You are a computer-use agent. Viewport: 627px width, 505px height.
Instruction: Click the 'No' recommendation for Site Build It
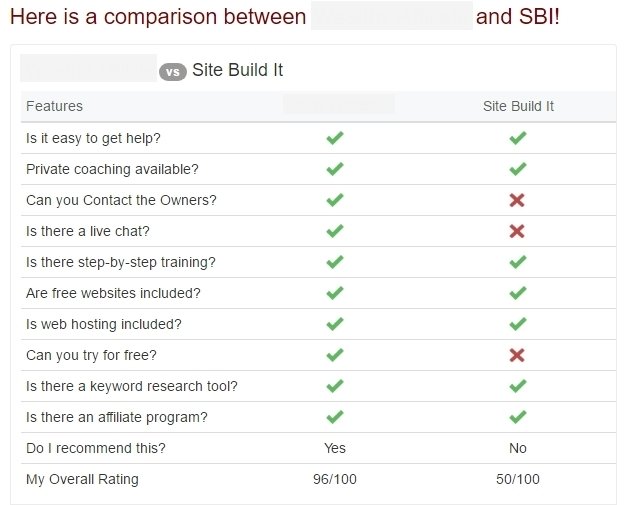(x=518, y=448)
